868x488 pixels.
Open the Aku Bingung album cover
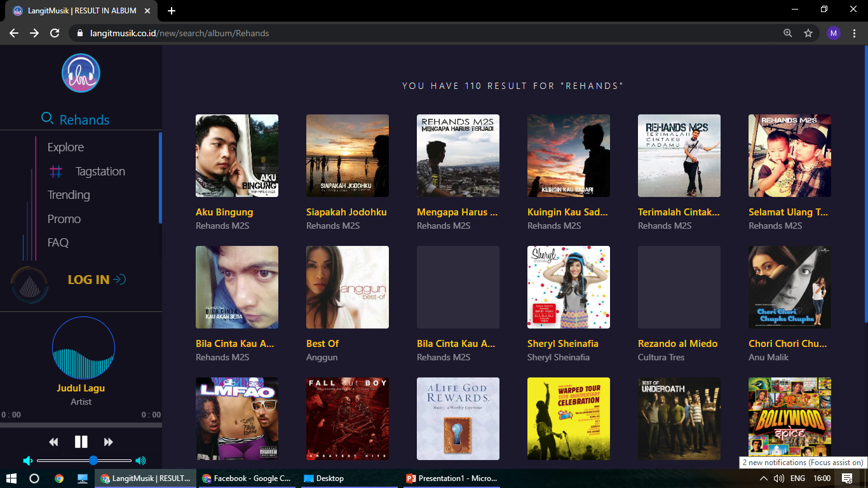coord(237,156)
